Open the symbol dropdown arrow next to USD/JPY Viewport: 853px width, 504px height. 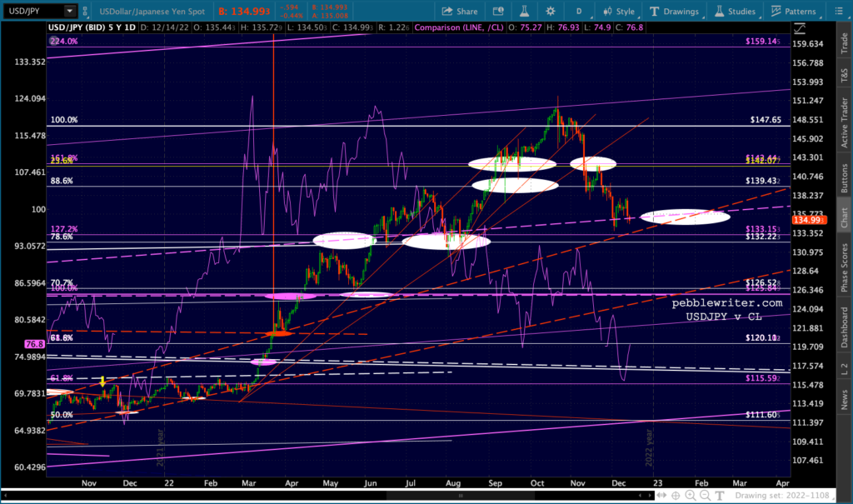(x=70, y=11)
